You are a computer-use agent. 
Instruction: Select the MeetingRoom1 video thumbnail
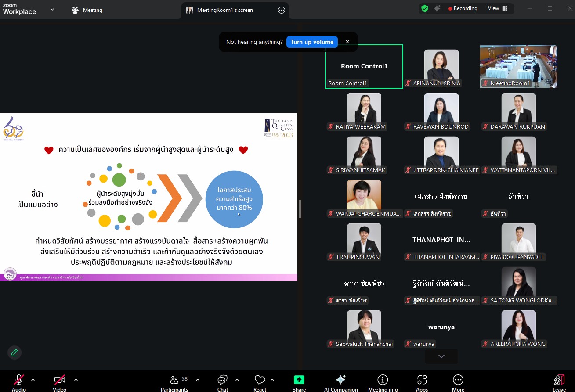tap(518, 66)
